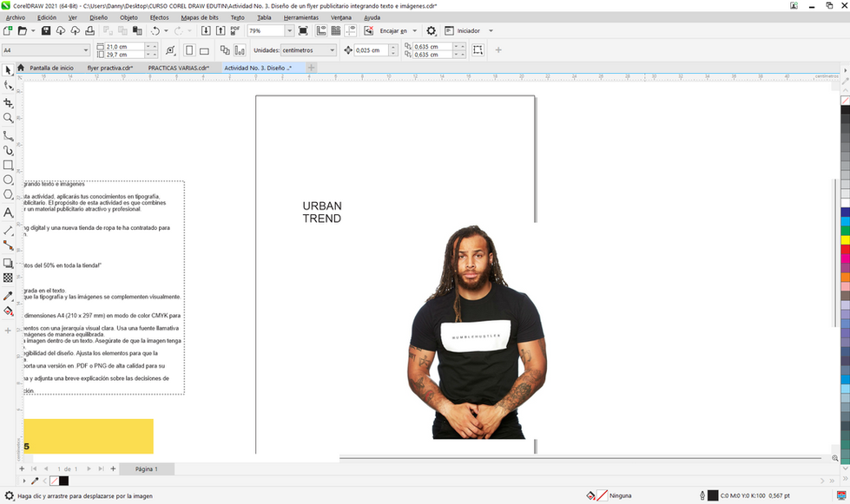Click the Import icon
Viewport: 850px width, 504px height.
[x=206, y=31]
